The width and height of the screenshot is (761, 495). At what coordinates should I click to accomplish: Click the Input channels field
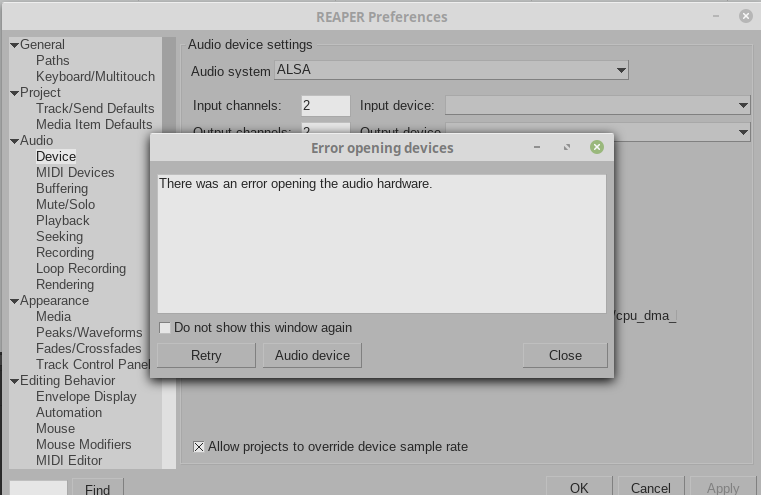click(325, 106)
